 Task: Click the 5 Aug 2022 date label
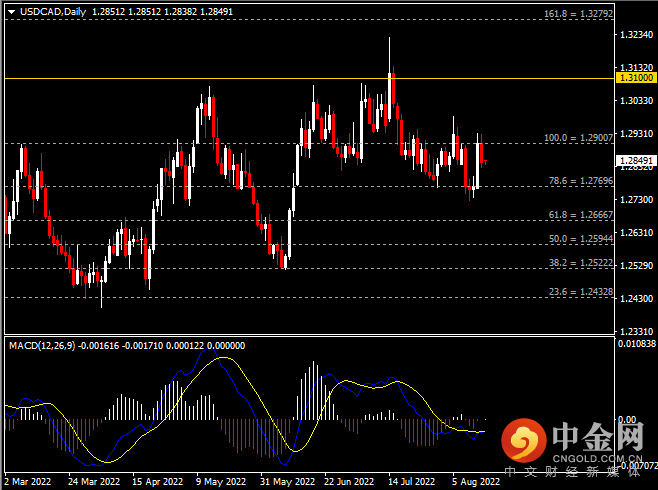476,482
